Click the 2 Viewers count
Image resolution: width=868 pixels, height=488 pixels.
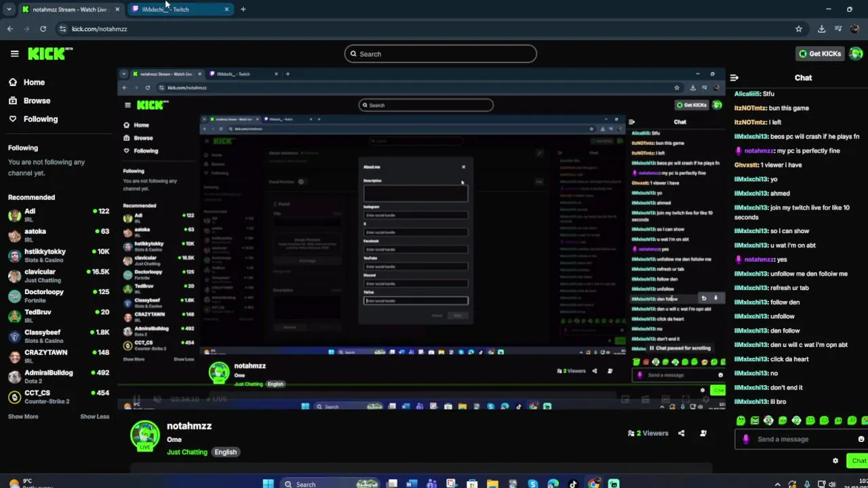click(x=648, y=433)
